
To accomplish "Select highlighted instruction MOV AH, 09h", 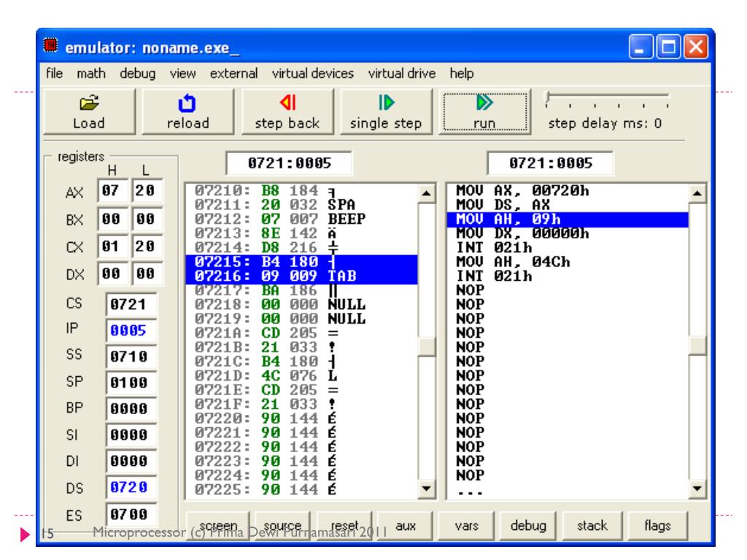I will pos(568,219).
